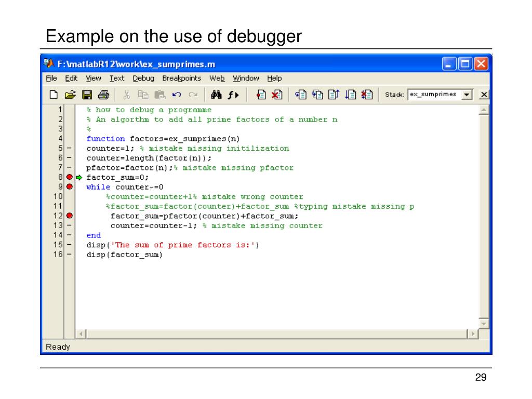Exit debug mode with the red X page icon
Image resolution: width=532 pixels, height=399 pixels.
(x=367, y=95)
